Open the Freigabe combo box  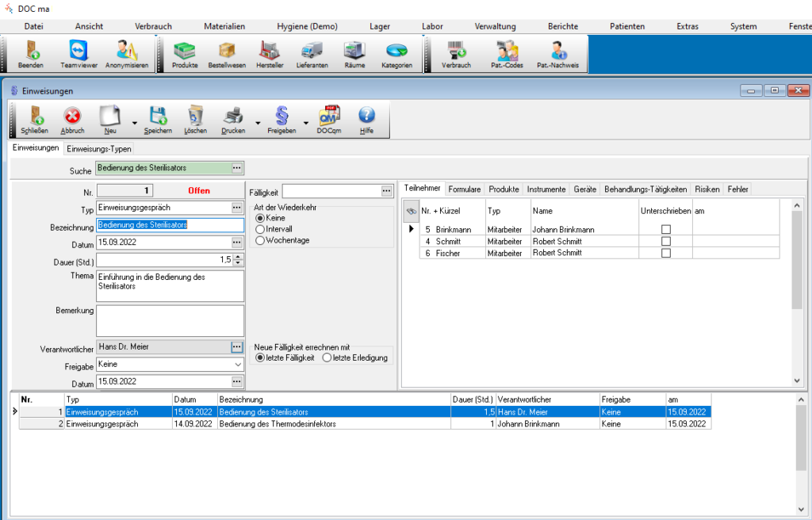click(x=170, y=364)
